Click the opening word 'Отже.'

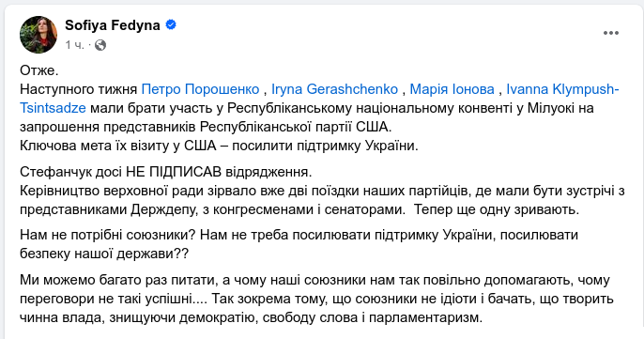click(x=39, y=70)
